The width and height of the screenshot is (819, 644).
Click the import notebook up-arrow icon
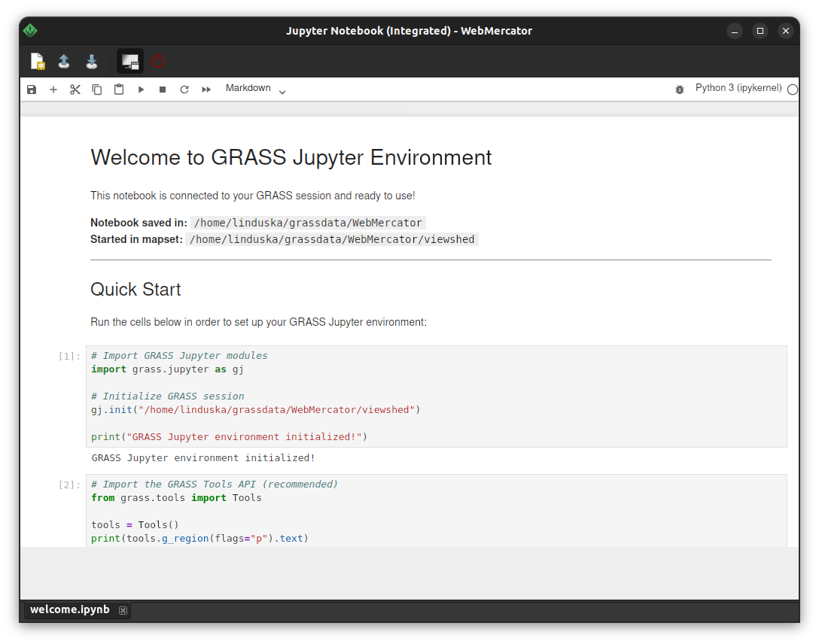tap(64, 62)
